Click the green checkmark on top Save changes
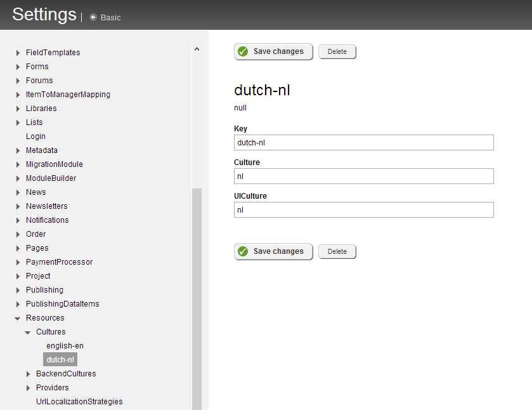This screenshot has width=532, height=410. point(243,51)
